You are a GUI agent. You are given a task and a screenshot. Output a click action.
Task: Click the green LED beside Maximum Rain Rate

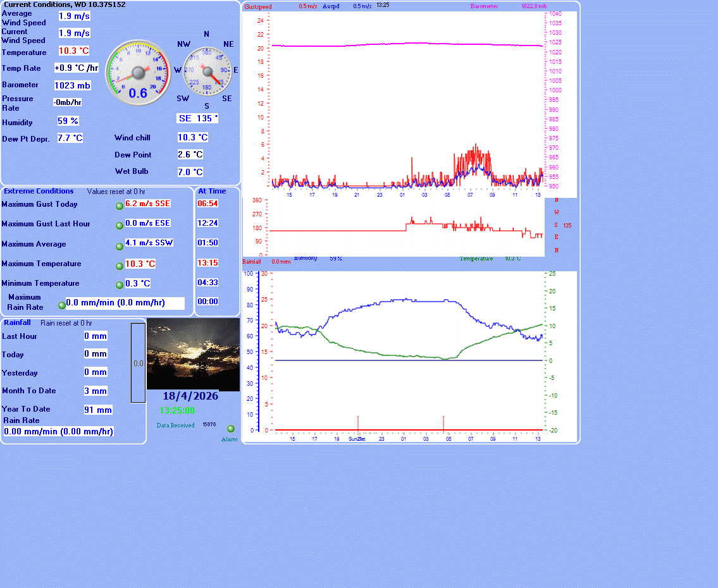62,305
